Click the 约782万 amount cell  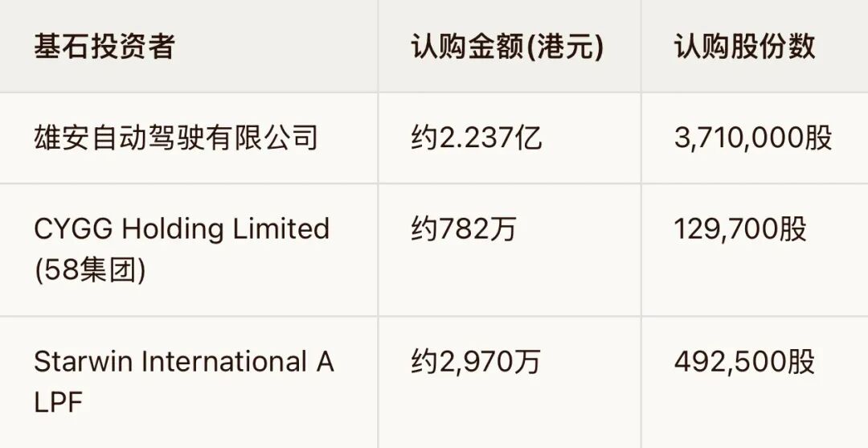464,228
